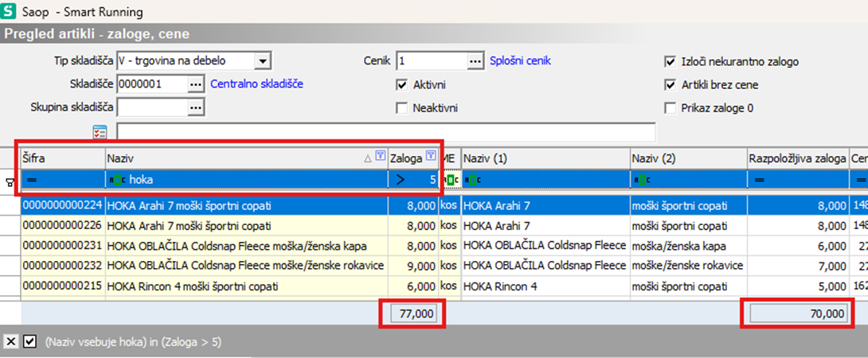Click the greater-than operator in Zaloga filter cell
This screenshot has width=868, height=358.
(x=401, y=180)
